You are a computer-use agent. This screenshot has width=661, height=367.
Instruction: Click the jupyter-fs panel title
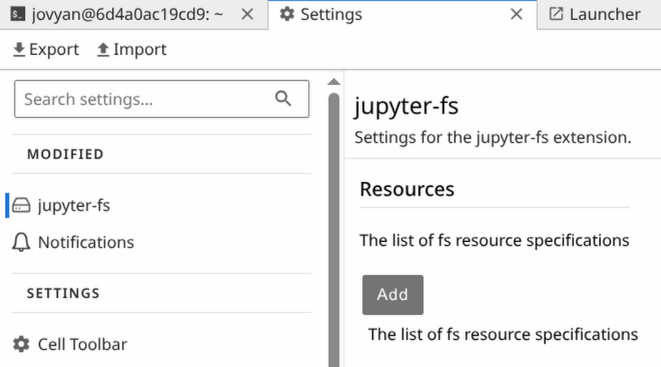tap(406, 106)
